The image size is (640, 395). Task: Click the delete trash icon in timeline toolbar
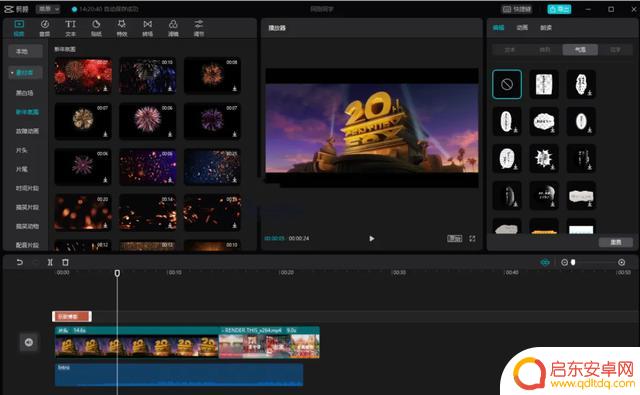(x=65, y=262)
